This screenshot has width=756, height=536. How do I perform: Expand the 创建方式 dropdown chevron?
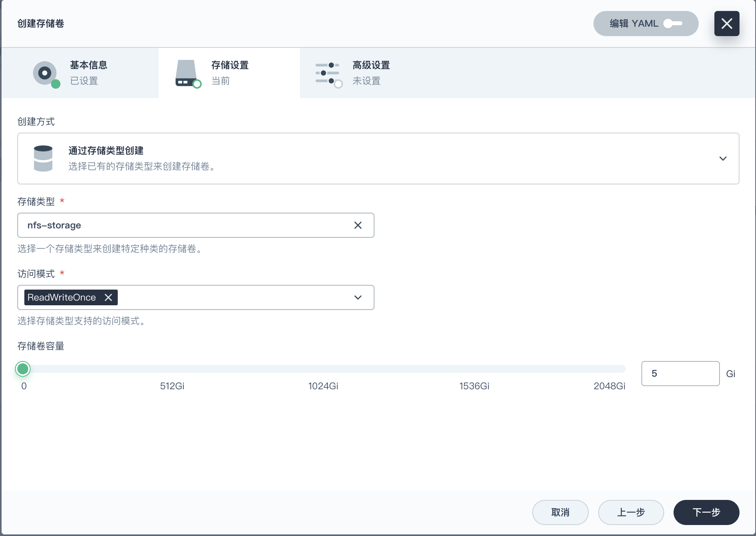click(723, 159)
